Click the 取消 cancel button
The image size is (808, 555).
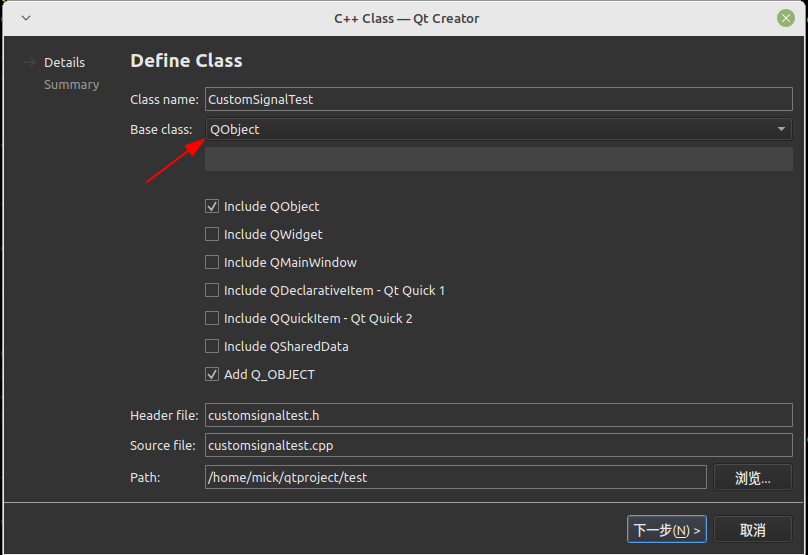click(752, 530)
